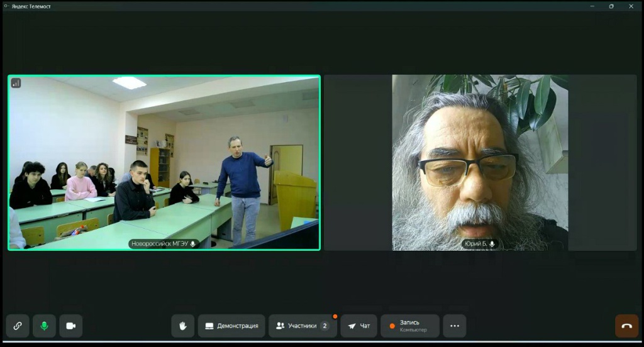Select the Новороссийск МГЭУ classroom video tile
644x347 pixels.
pos(164,162)
